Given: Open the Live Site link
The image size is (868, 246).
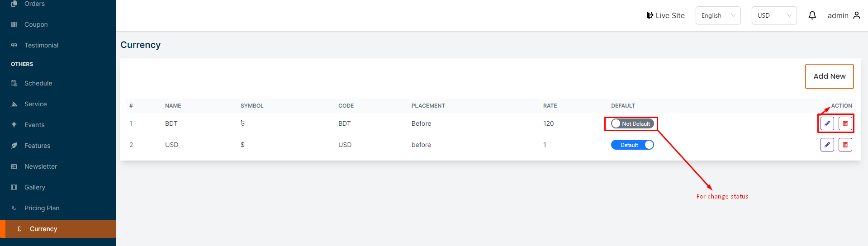Looking at the screenshot, I should 670,15.
